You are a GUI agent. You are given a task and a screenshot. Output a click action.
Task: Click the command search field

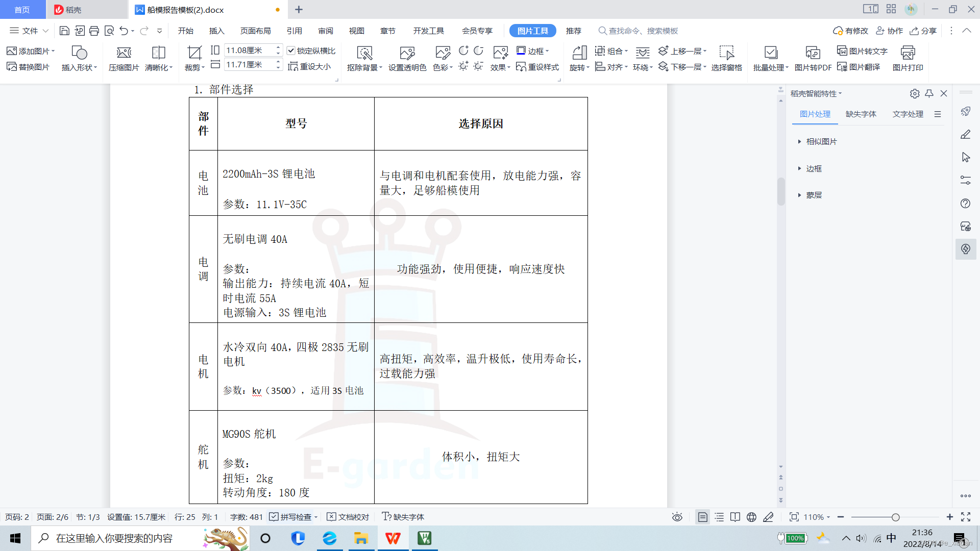point(643,31)
